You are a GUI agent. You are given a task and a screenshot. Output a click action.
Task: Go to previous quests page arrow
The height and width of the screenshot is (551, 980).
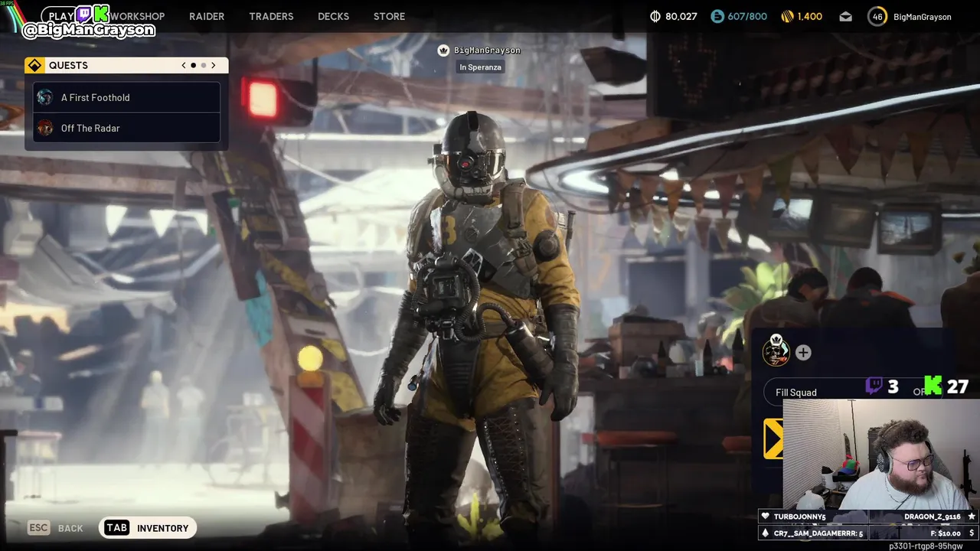(x=184, y=65)
